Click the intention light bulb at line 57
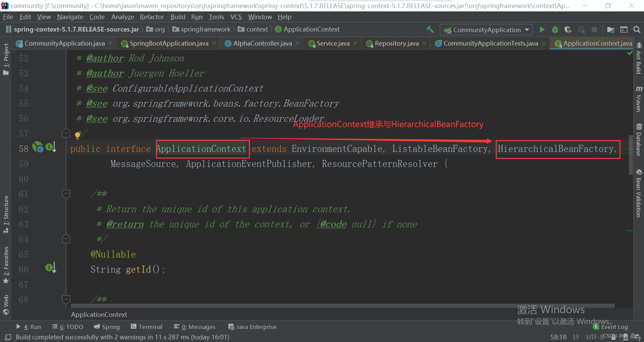Viewport: 644px width, 342px height. pos(77,135)
